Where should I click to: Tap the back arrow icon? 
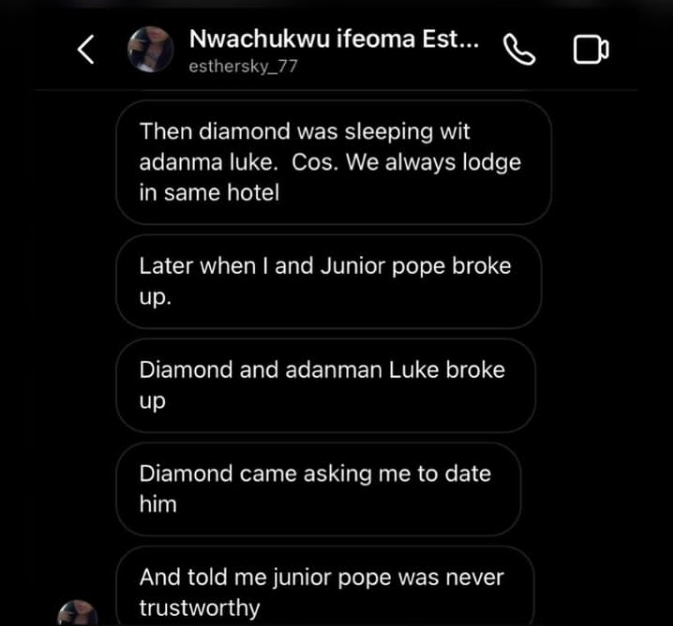(x=87, y=50)
